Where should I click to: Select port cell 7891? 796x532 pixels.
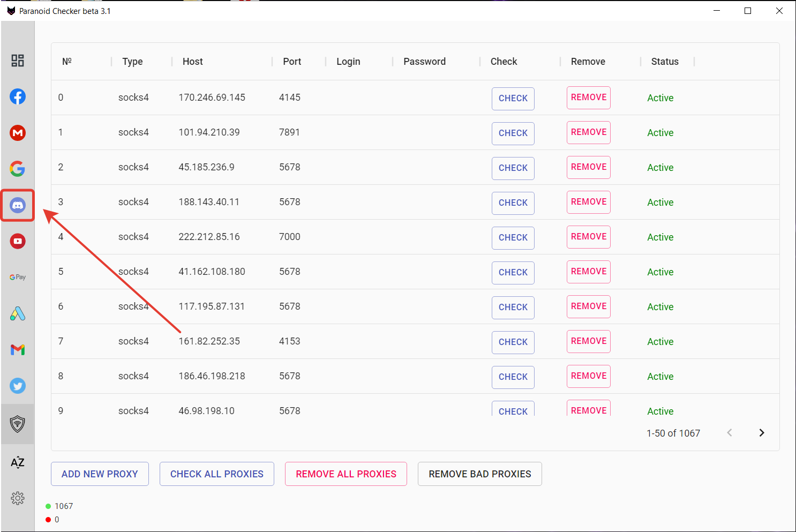pos(289,132)
